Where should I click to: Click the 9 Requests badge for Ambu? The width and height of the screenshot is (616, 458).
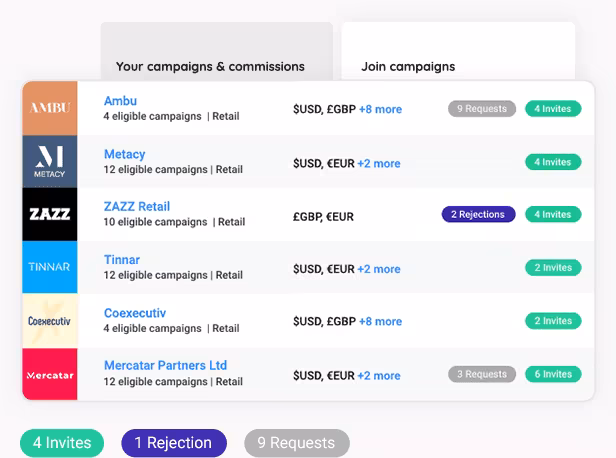pos(482,109)
